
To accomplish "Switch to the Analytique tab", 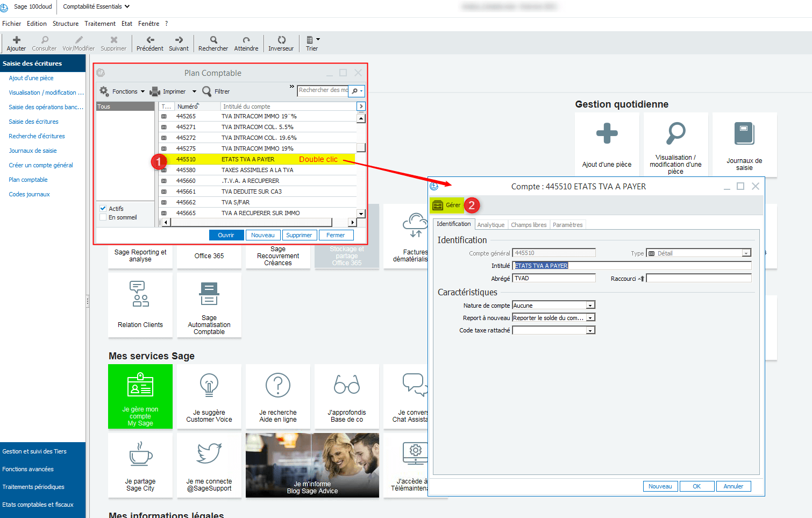I will point(490,225).
